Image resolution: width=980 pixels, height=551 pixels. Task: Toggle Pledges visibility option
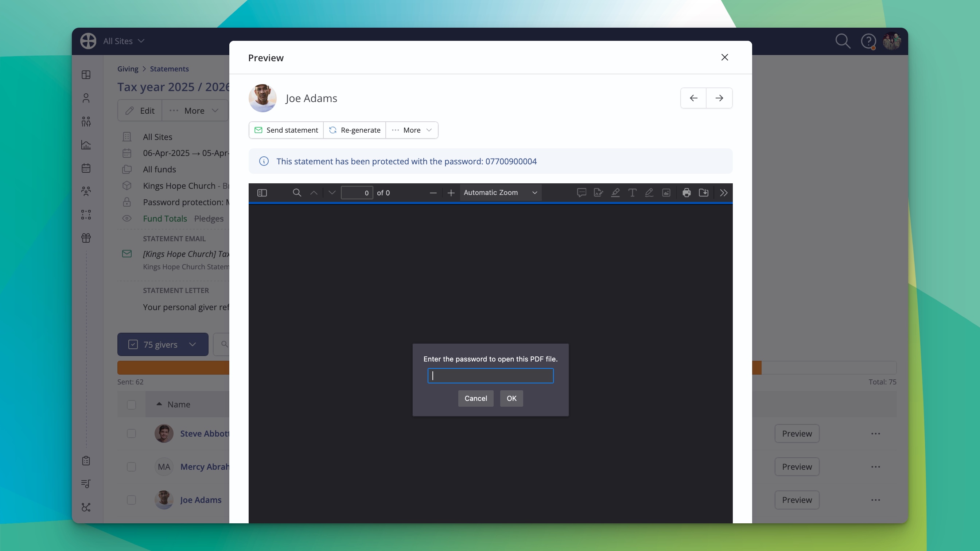click(x=209, y=219)
